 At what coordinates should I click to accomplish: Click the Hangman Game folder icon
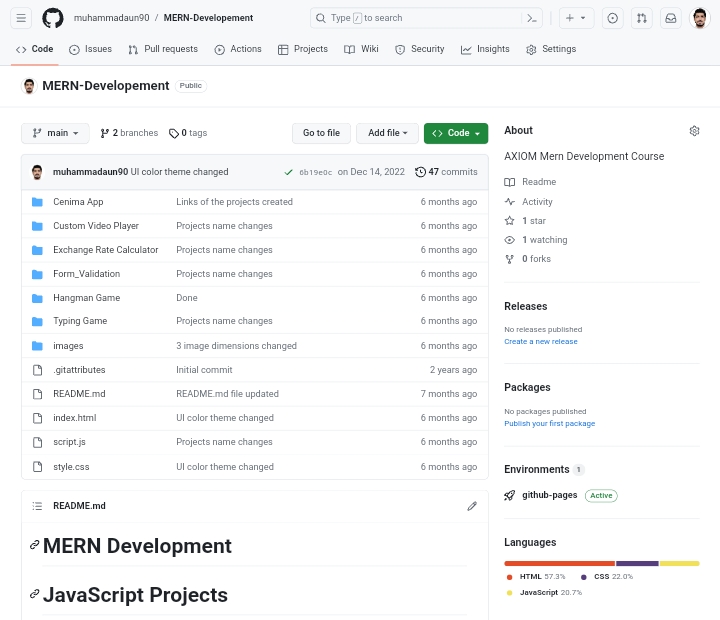(37, 298)
